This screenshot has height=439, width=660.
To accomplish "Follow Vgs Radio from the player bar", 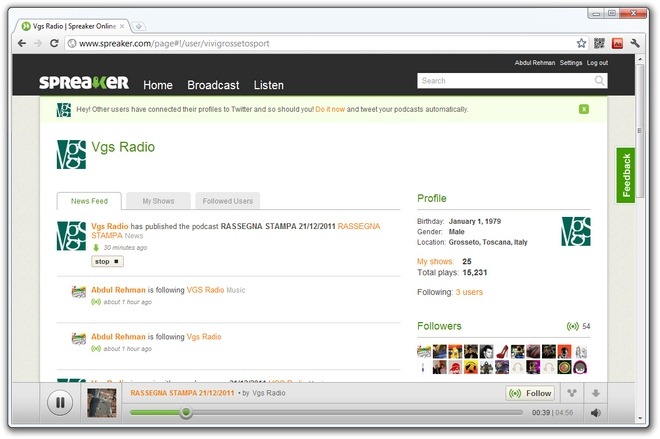I will [x=530, y=393].
